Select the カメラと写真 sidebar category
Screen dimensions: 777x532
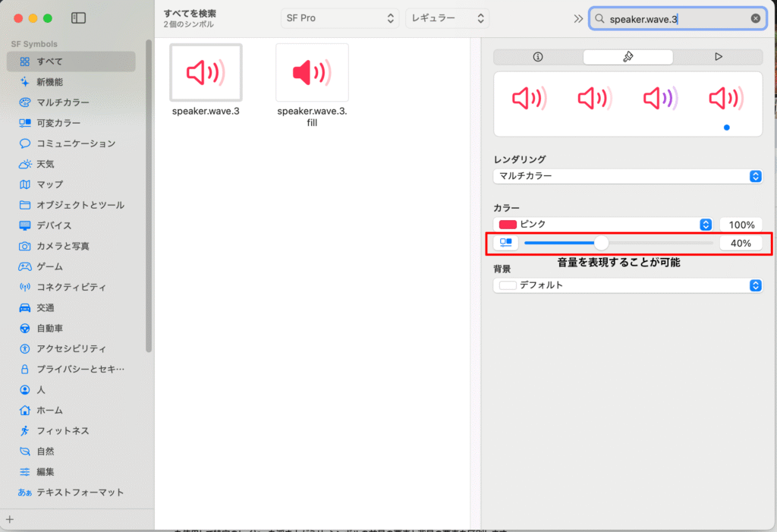click(x=62, y=246)
